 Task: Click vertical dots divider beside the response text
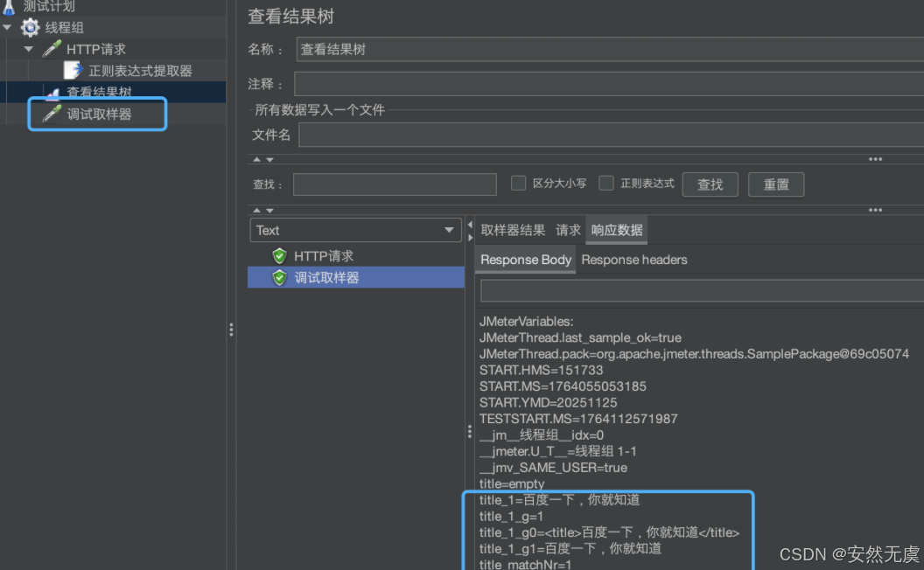470,432
